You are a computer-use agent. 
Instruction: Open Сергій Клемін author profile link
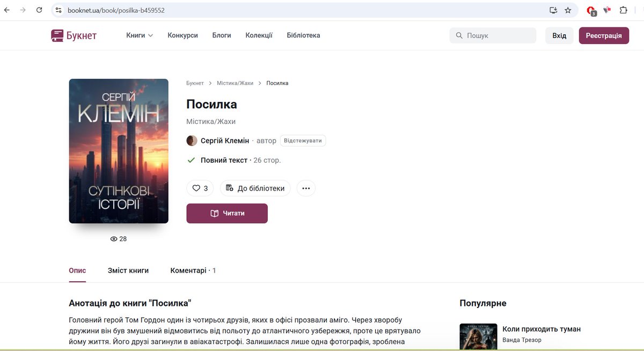click(225, 141)
